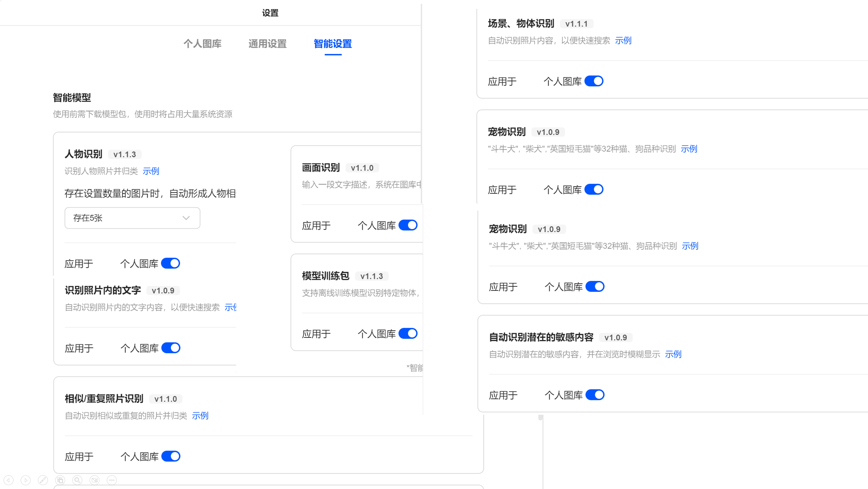Click 个人图库 label in the 场景、物体识别 card
This screenshot has width=868, height=489.
tap(563, 81)
